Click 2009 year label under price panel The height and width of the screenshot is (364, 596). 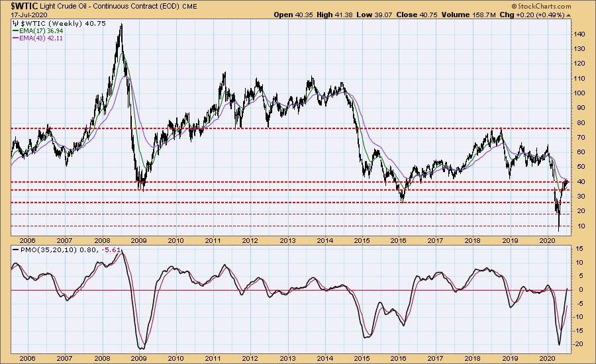(139, 240)
